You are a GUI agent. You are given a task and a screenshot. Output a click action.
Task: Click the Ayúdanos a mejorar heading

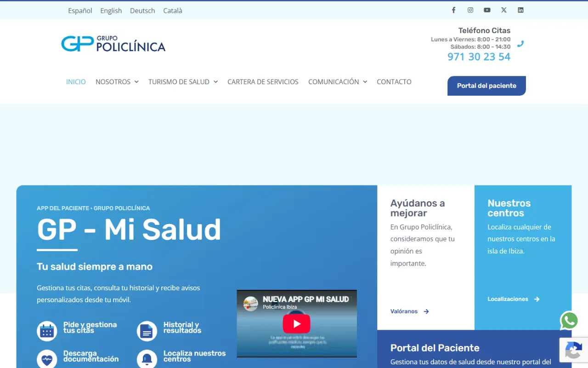click(x=418, y=208)
